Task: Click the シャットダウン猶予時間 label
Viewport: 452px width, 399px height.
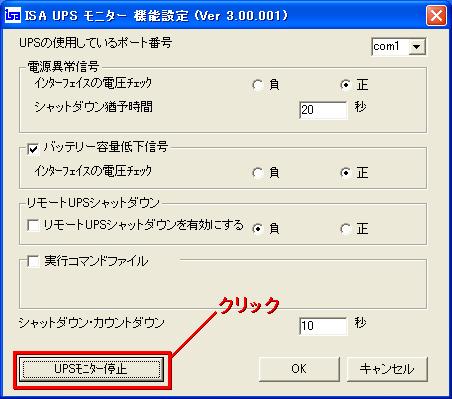Action: pos(93,107)
